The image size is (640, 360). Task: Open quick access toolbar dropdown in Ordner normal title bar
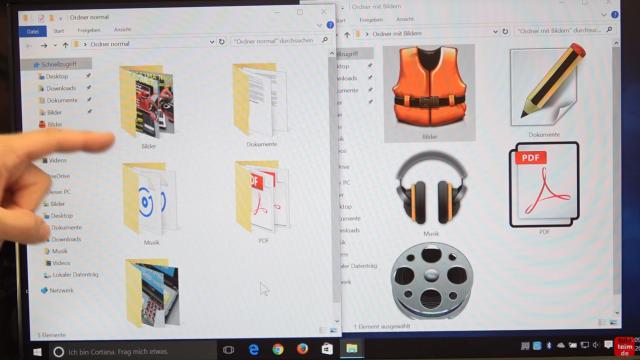click(60, 18)
